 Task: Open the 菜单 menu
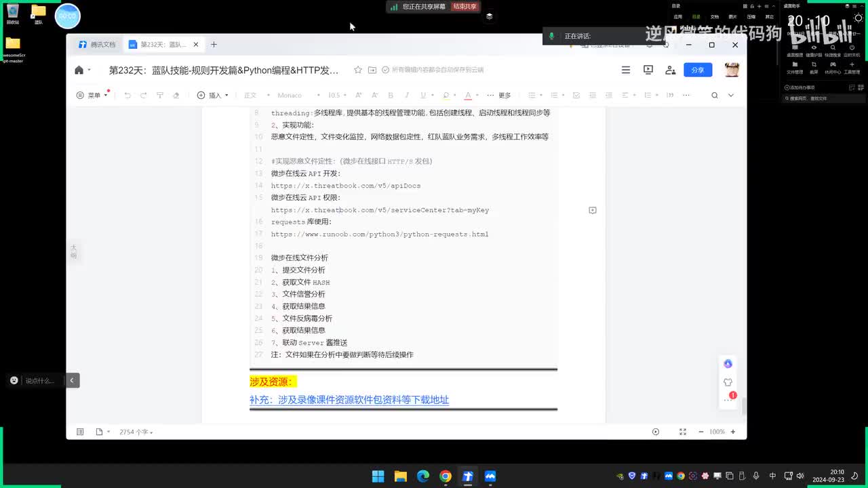click(93, 96)
